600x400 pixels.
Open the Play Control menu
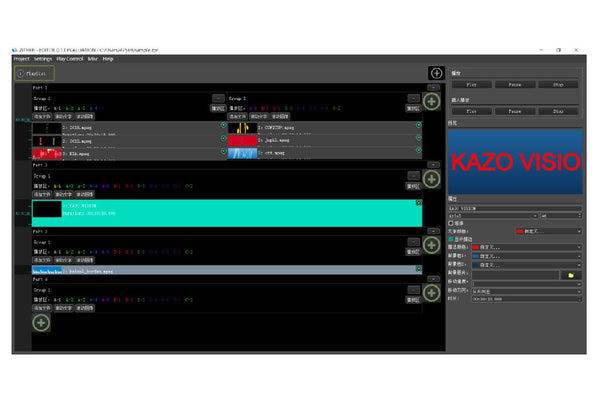click(69, 59)
